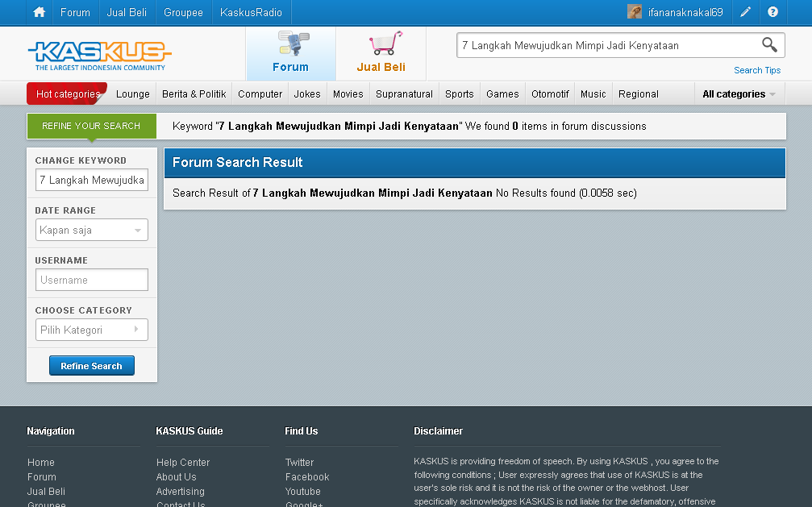812x507 pixels.
Task: Click the Search Tips link
Action: 757,70
